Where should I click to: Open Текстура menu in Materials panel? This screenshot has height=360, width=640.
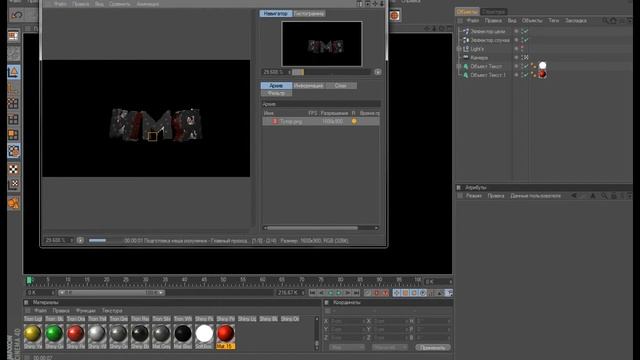[x=112, y=311]
